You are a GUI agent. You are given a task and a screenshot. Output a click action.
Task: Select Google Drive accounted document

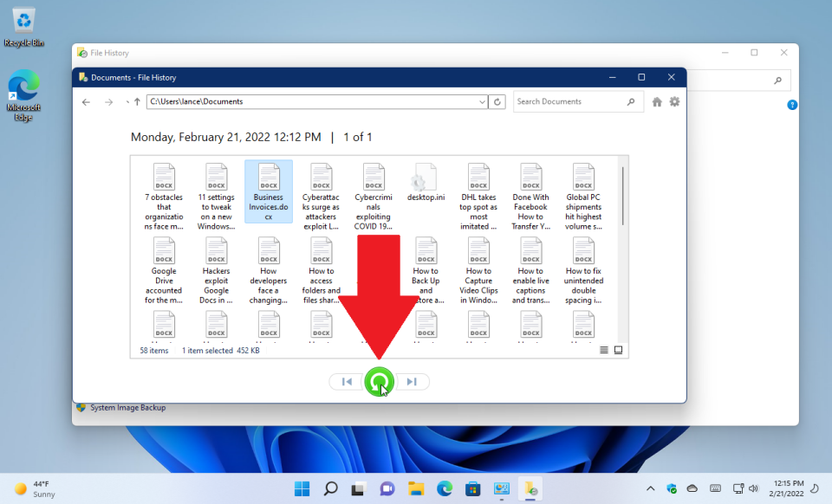pyautogui.click(x=164, y=270)
